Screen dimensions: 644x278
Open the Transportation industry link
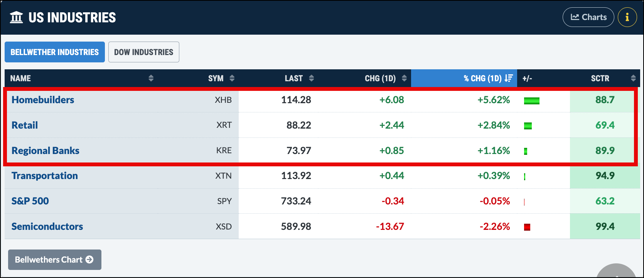[x=45, y=176]
